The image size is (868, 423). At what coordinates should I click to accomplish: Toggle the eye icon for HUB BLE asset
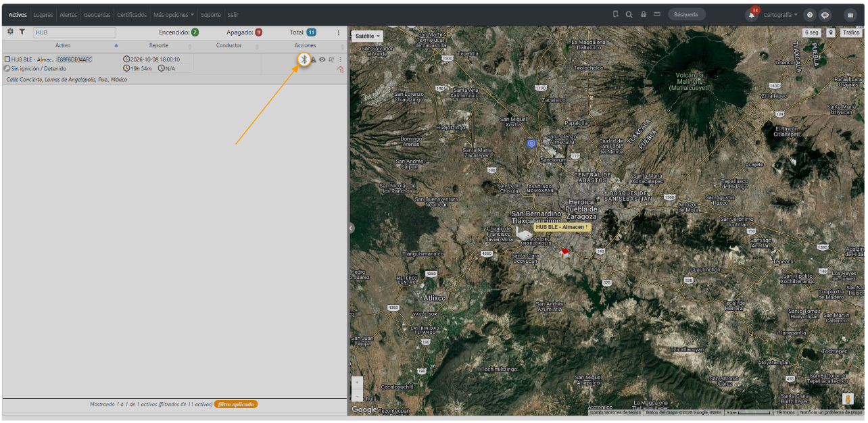coord(322,59)
